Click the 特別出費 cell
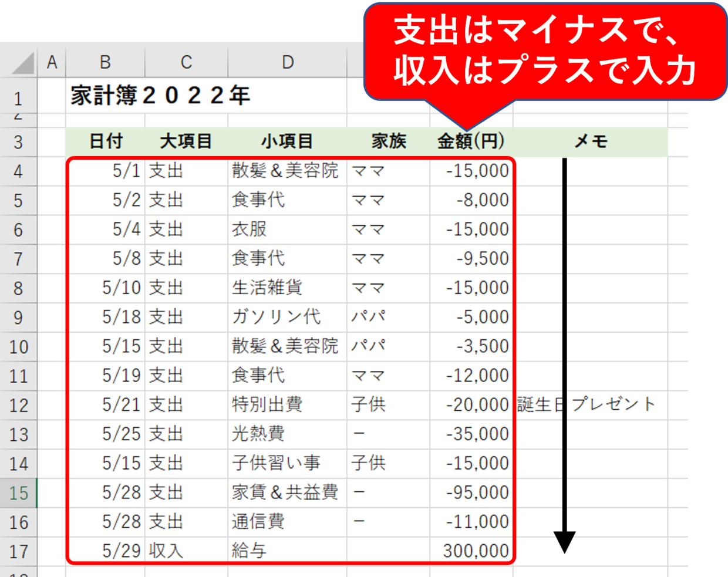Image resolution: width=728 pixels, height=577 pixels. pos(287,405)
